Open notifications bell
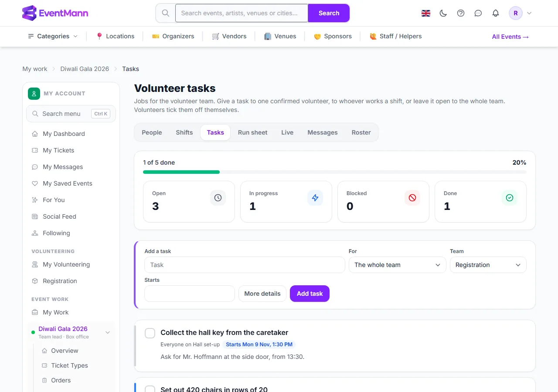558x392 pixels. (496, 13)
